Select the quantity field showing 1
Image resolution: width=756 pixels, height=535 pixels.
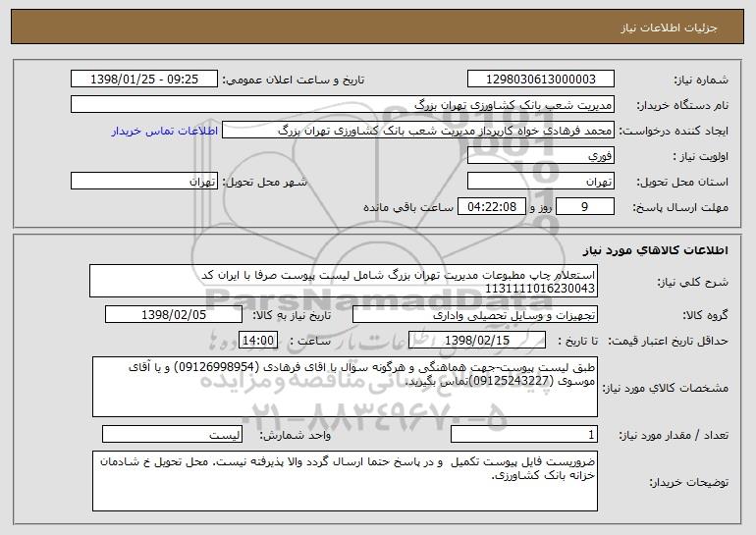[524, 434]
